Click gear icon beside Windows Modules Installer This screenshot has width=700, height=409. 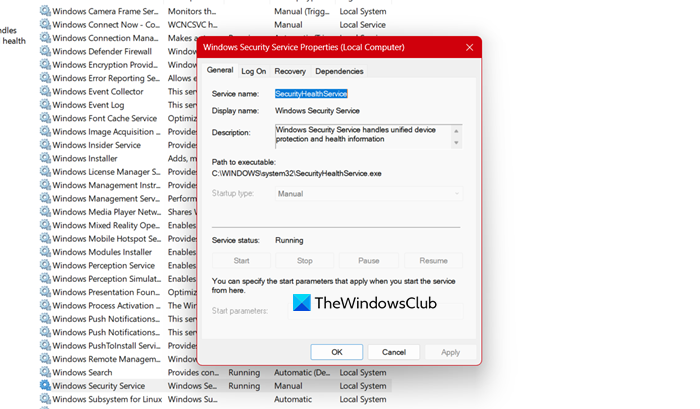tap(45, 252)
